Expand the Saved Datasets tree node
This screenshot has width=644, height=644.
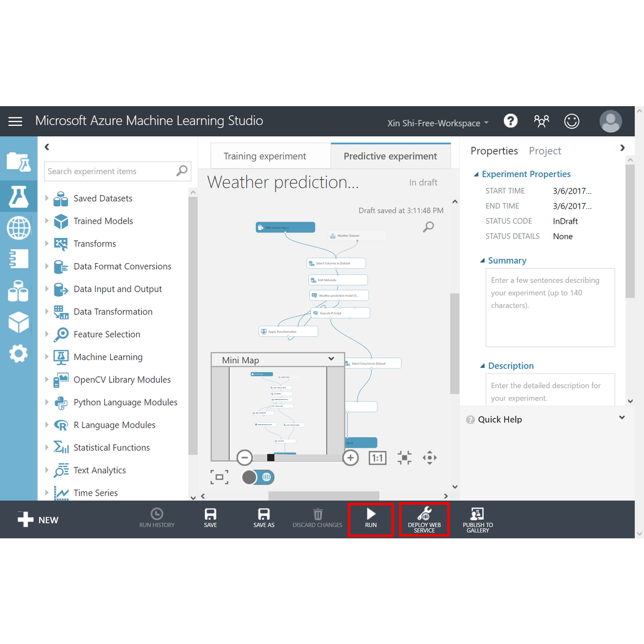point(47,198)
